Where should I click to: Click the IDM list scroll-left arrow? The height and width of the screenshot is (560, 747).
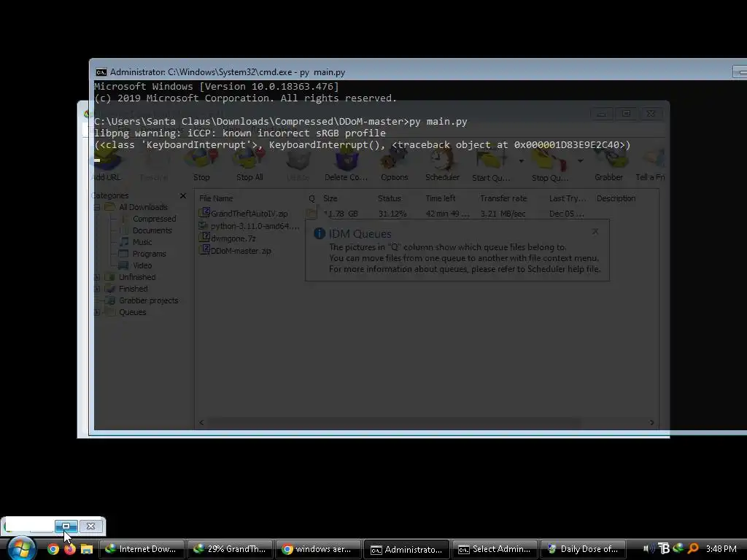click(201, 422)
